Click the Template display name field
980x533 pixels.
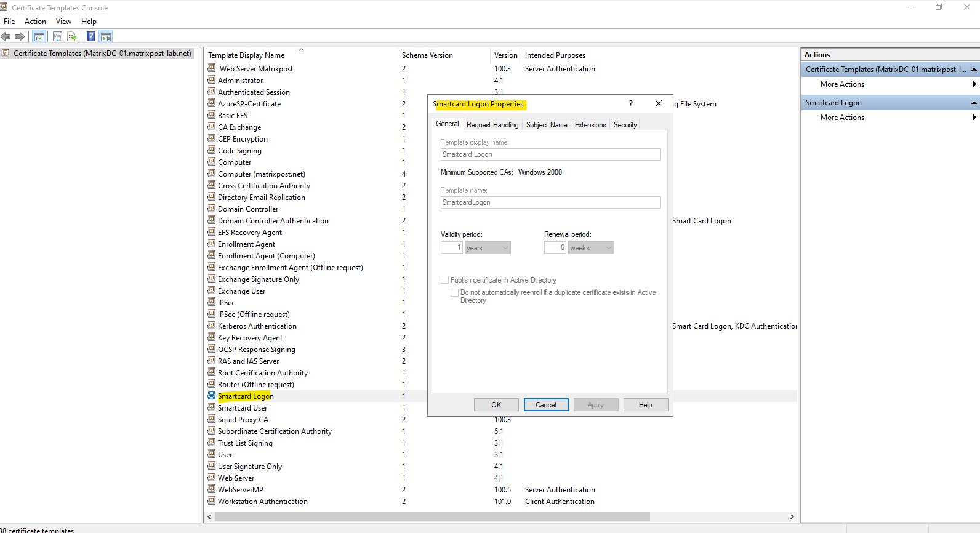(x=550, y=154)
